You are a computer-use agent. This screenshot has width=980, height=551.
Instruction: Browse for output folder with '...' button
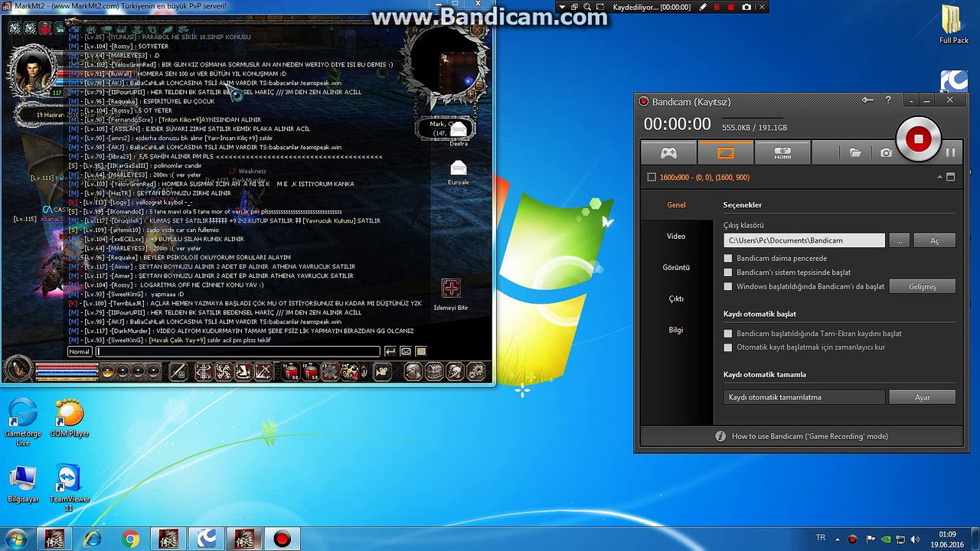899,240
